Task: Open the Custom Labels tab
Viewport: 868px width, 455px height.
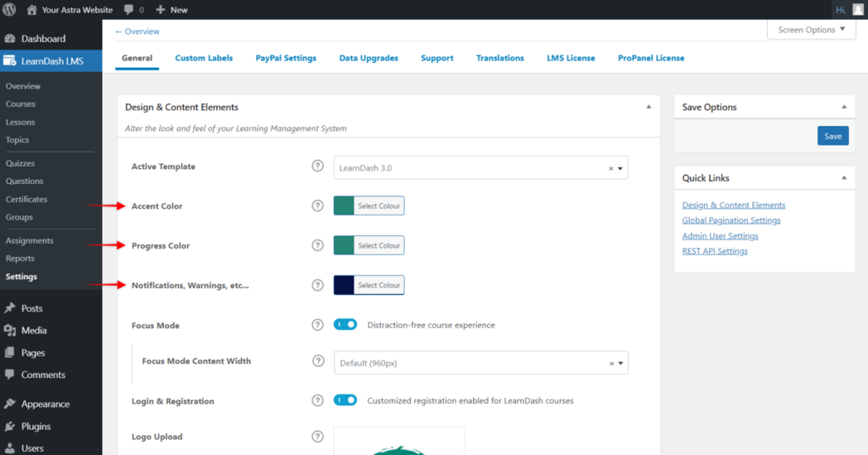Action: [x=204, y=58]
